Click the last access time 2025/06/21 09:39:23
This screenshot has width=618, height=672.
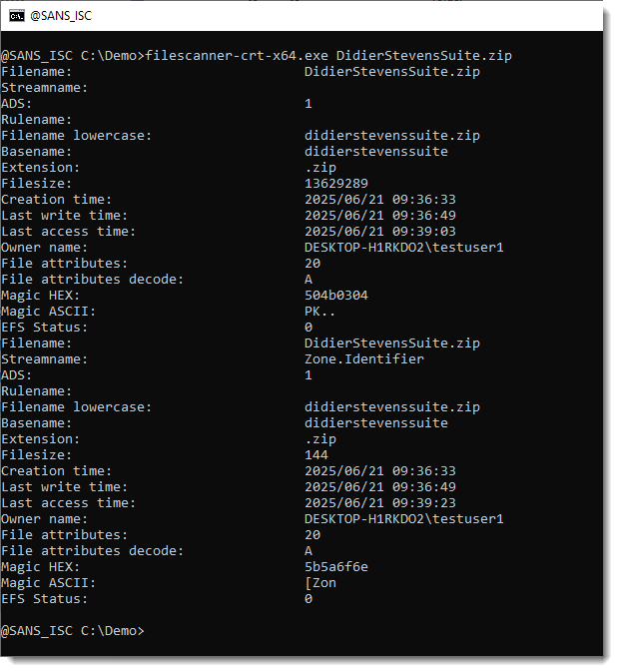coord(380,503)
